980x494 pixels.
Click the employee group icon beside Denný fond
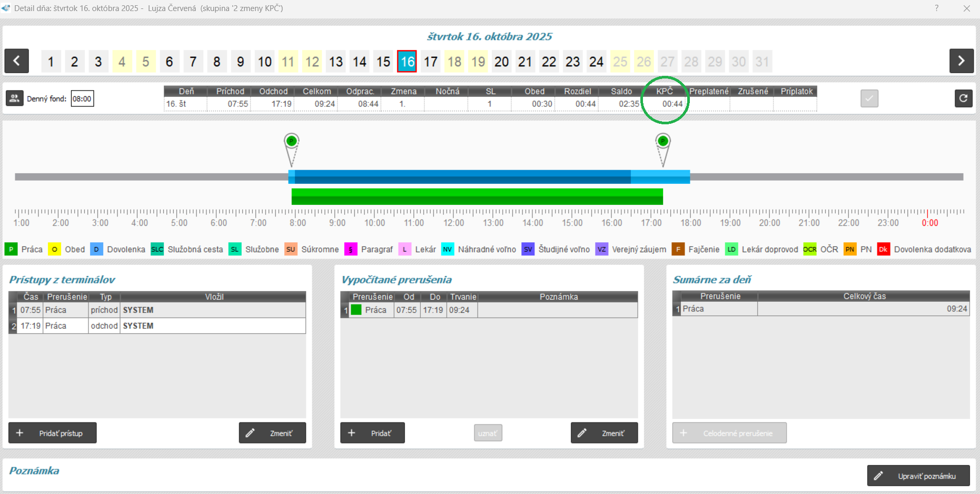click(x=14, y=98)
